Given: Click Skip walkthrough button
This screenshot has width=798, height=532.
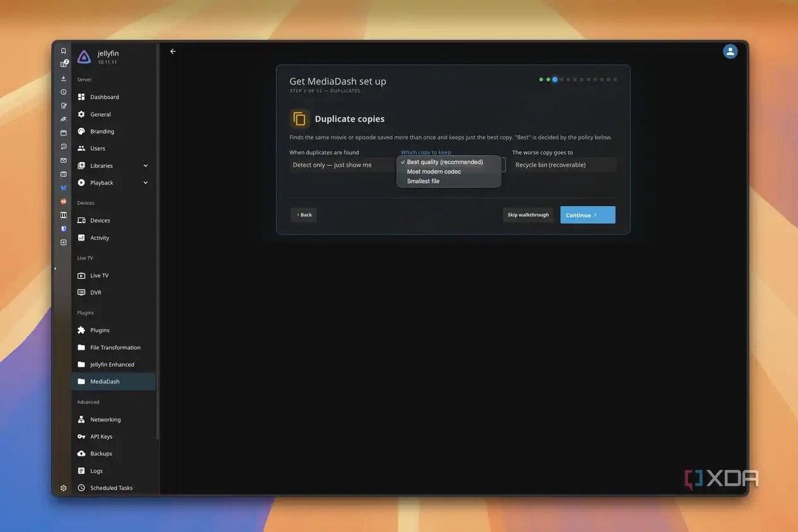Looking at the screenshot, I should click(x=528, y=215).
